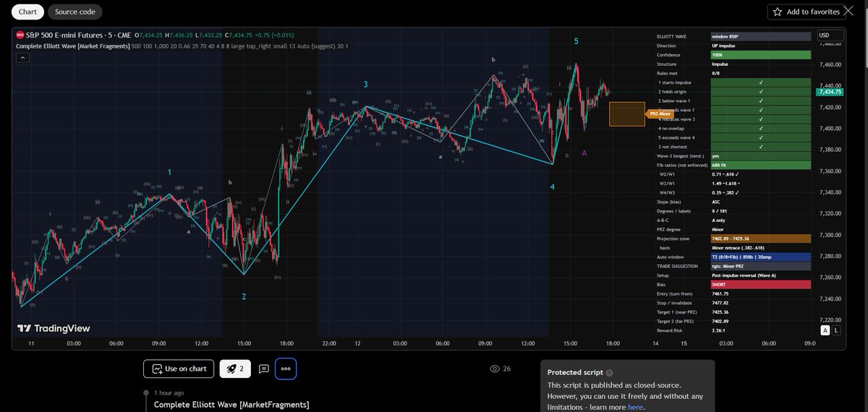Click the 'Complete Elliott Wave [MarketFragments]' post title
The width and height of the screenshot is (868, 412).
click(x=231, y=405)
